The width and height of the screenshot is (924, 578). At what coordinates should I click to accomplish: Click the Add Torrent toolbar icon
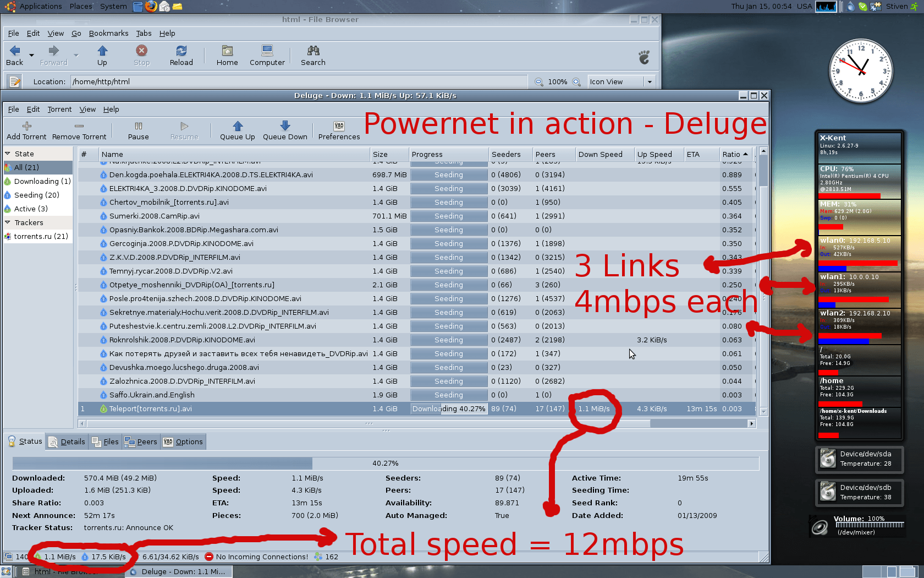(x=26, y=126)
